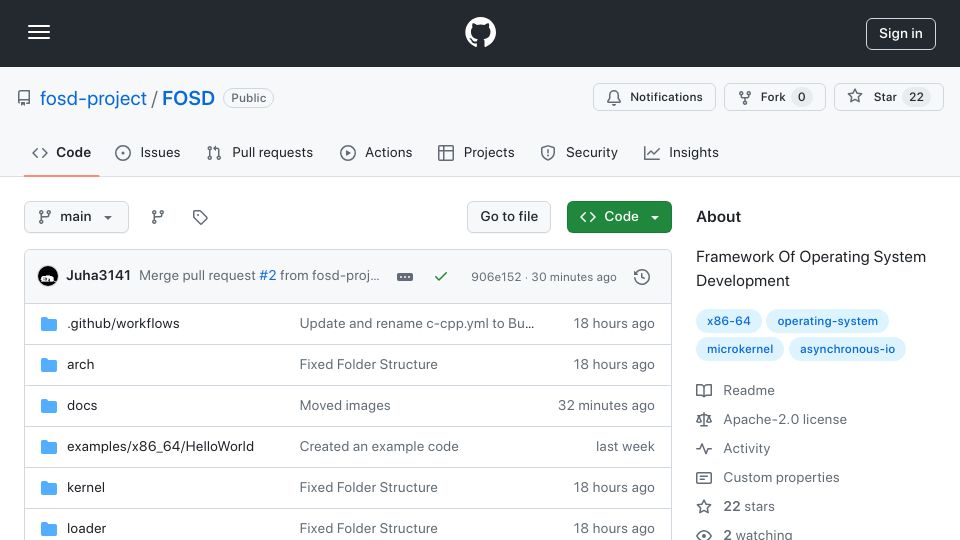Viewport: 960px width, 540px height.
Task: Open the loader folder
Action: 86,528
